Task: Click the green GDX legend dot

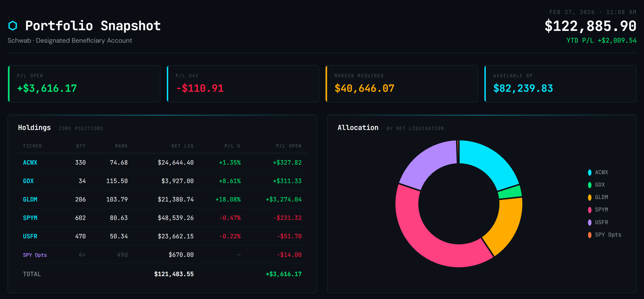Action: pyautogui.click(x=589, y=185)
